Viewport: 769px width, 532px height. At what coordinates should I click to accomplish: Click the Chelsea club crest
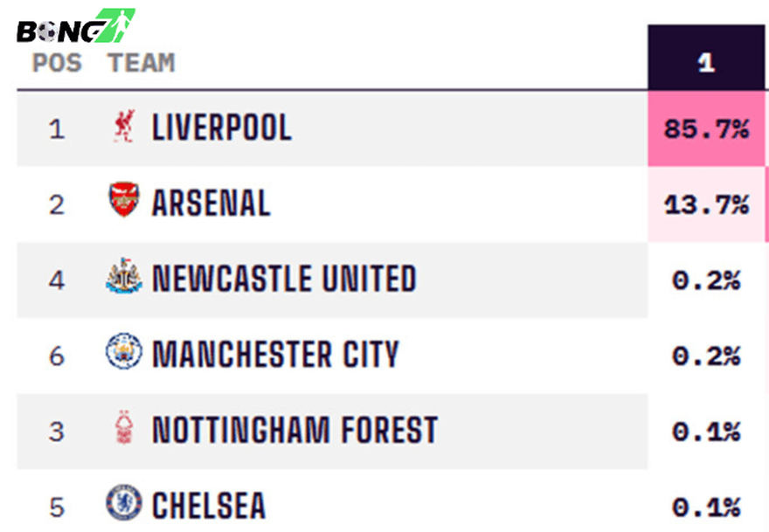point(124,503)
